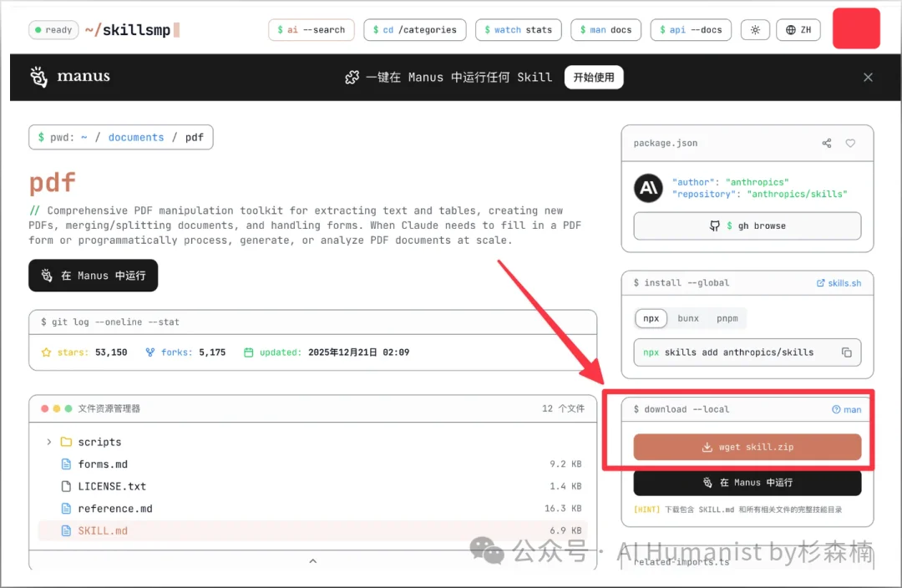Click the share icon in package.json panel

(x=826, y=144)
